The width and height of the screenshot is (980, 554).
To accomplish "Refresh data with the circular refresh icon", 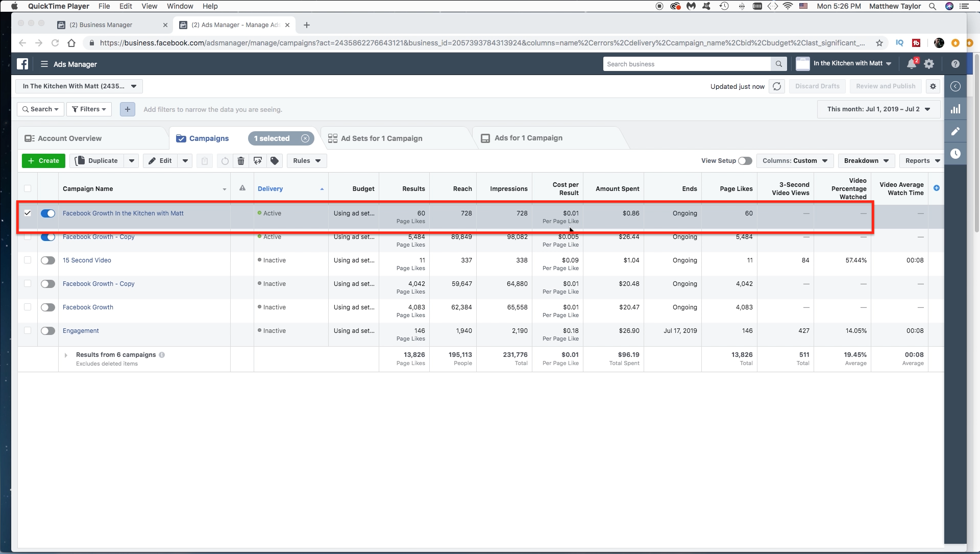I will [777, 86].
